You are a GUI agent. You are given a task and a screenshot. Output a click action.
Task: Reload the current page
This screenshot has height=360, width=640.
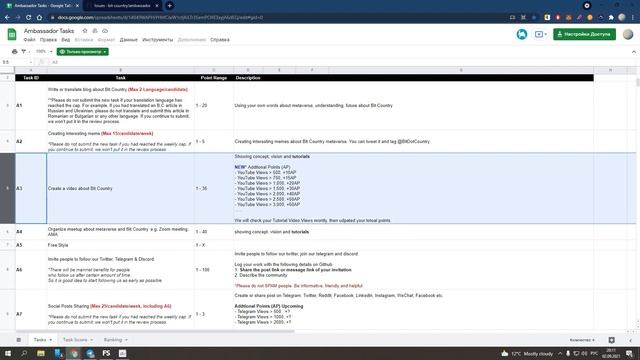coord(29,18)
